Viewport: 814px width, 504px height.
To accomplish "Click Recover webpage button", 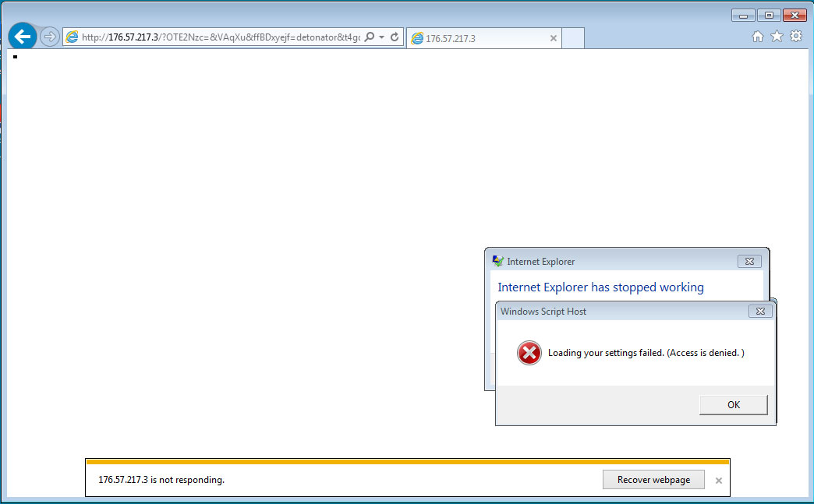I will (x=653, y=480).
